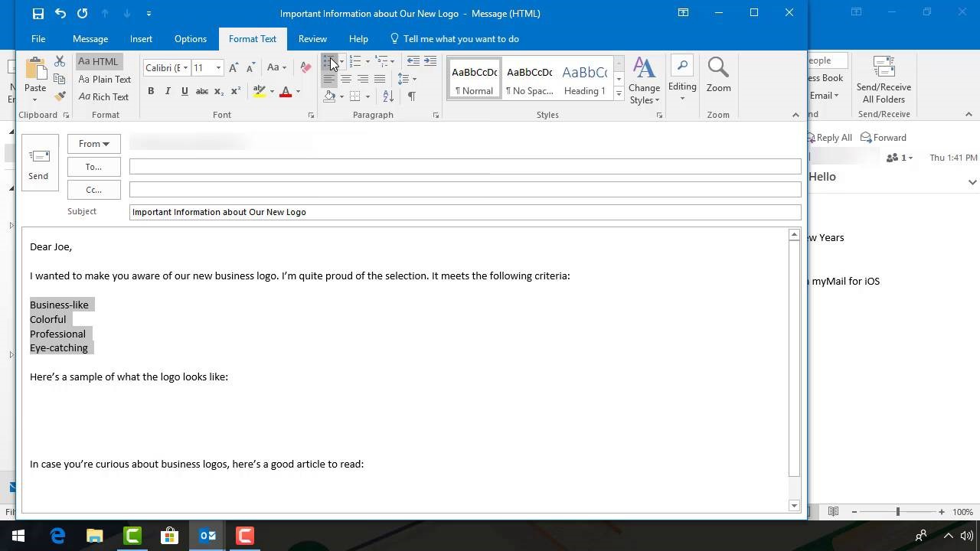Screen dimensions: 980x551
Task: Switch message format to Plain Text
Action: click(x=105, y=79)
